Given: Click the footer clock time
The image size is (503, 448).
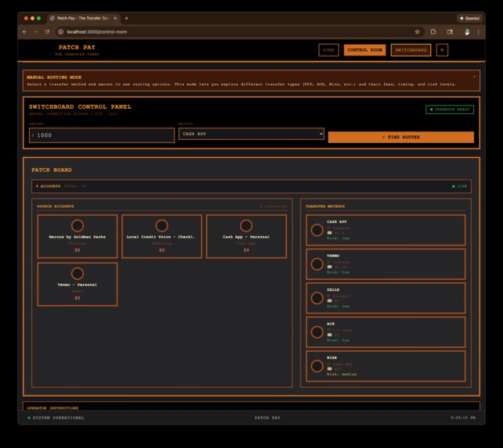Looking at the screenshot, I should (x=463, y=418).
